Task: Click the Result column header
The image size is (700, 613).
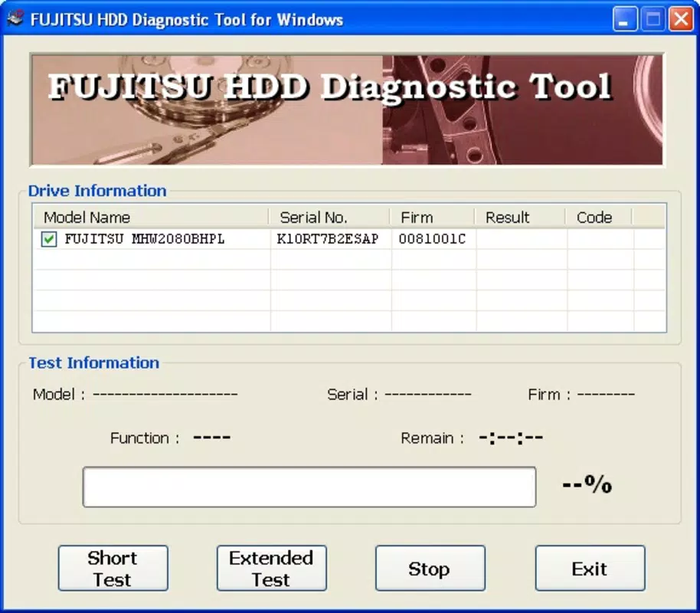Action: [521, 217]
